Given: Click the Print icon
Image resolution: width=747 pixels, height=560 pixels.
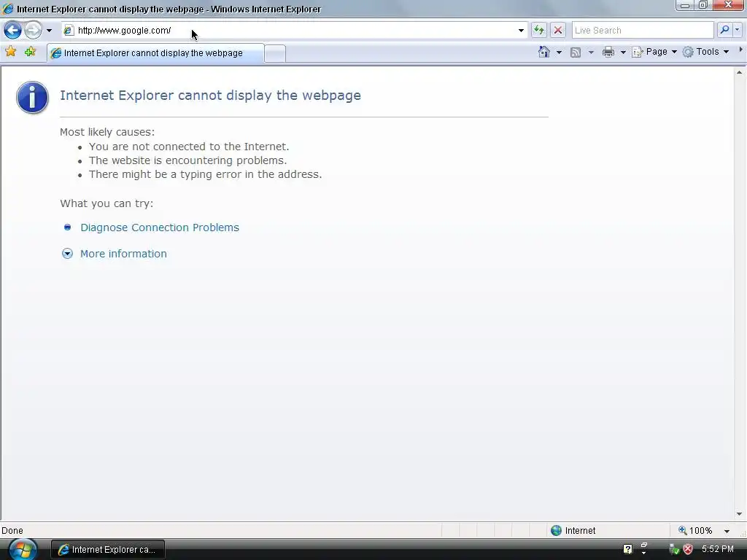Looking at the screenshot, I should 608,52.
